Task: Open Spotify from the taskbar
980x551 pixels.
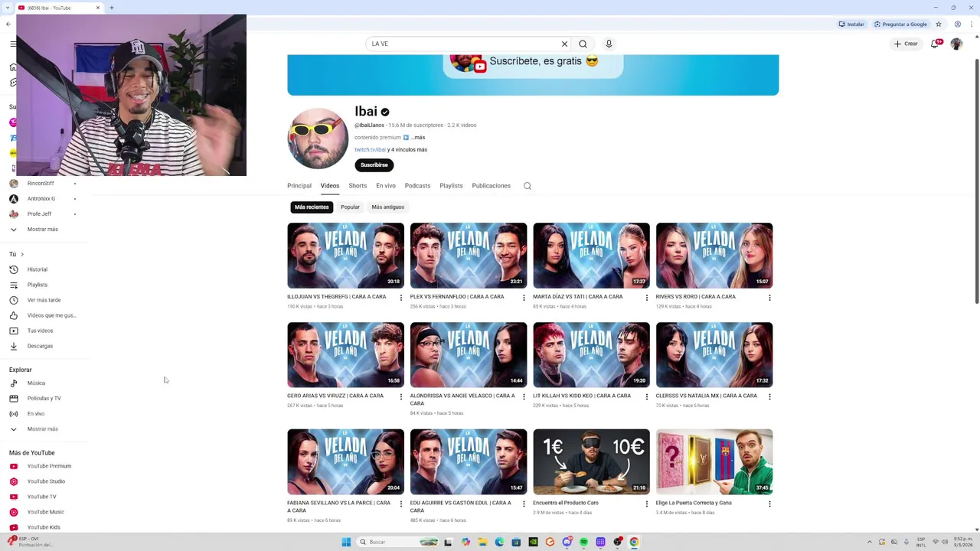Action: (583, 542)
